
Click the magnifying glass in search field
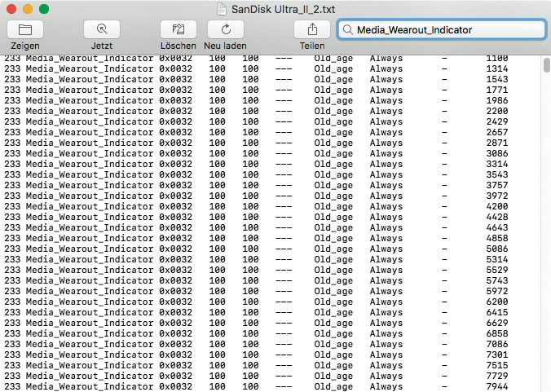tap(347, 30)
